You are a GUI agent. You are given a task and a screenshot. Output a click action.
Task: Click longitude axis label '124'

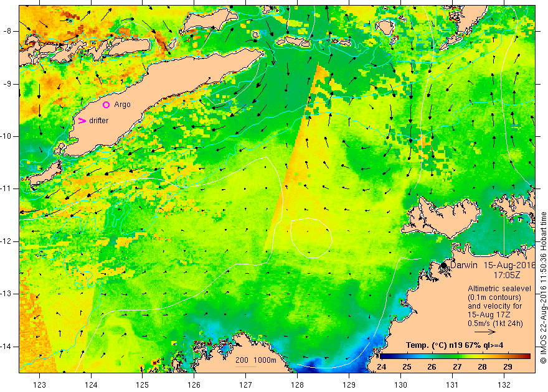(91, 385)
